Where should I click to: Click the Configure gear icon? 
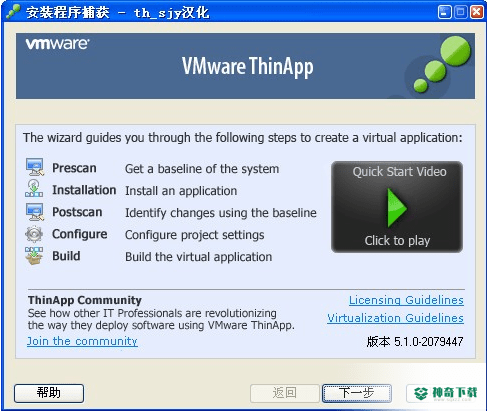[x=34, y=234]
